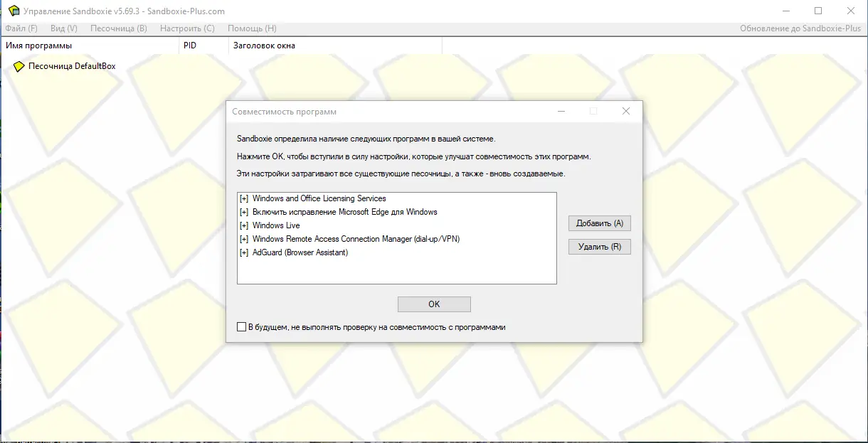Minimize the Sandboxie main window
Image resolution: width=868 pixels, height=443 pixels.
786,11
